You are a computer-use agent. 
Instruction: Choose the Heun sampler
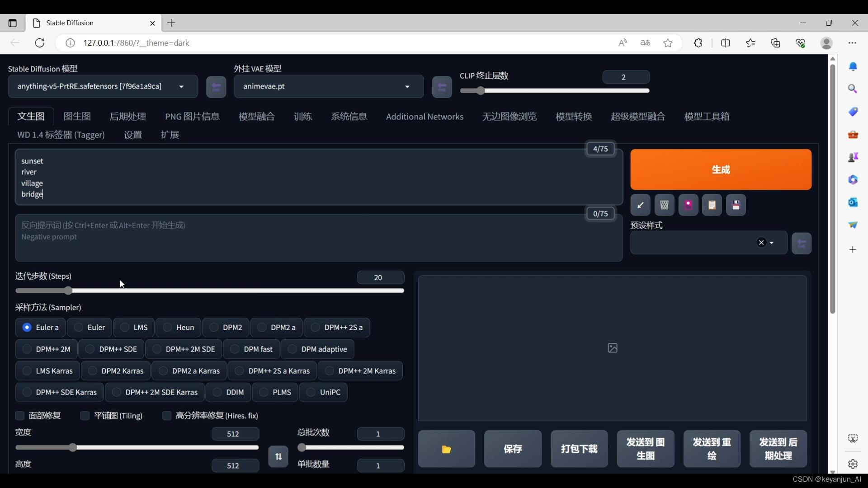[178, 328]
